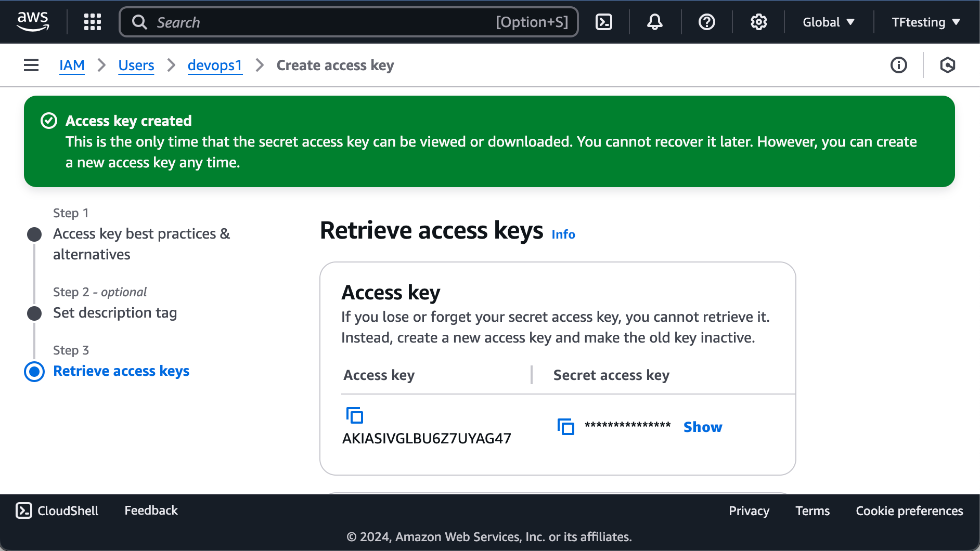Click the Info link beside Retrieve access keys
This screenshot has width=980, height=551.
(563, 234)
